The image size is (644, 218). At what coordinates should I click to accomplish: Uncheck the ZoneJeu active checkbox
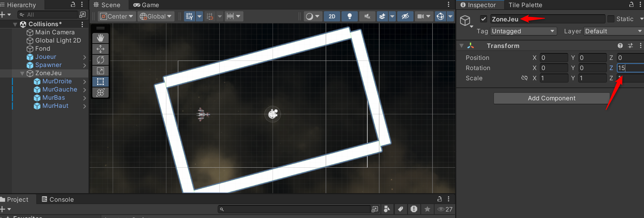tap(484, 19)
